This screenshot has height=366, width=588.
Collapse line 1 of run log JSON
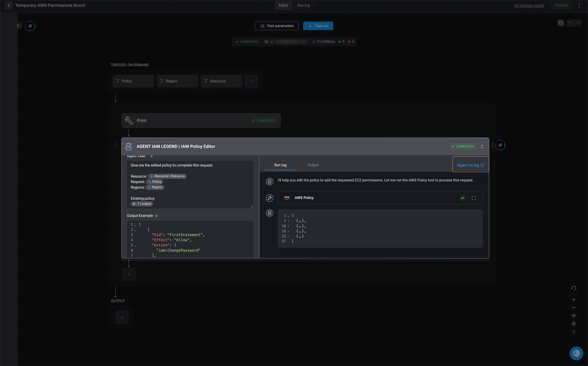click(x=288, y=216)
